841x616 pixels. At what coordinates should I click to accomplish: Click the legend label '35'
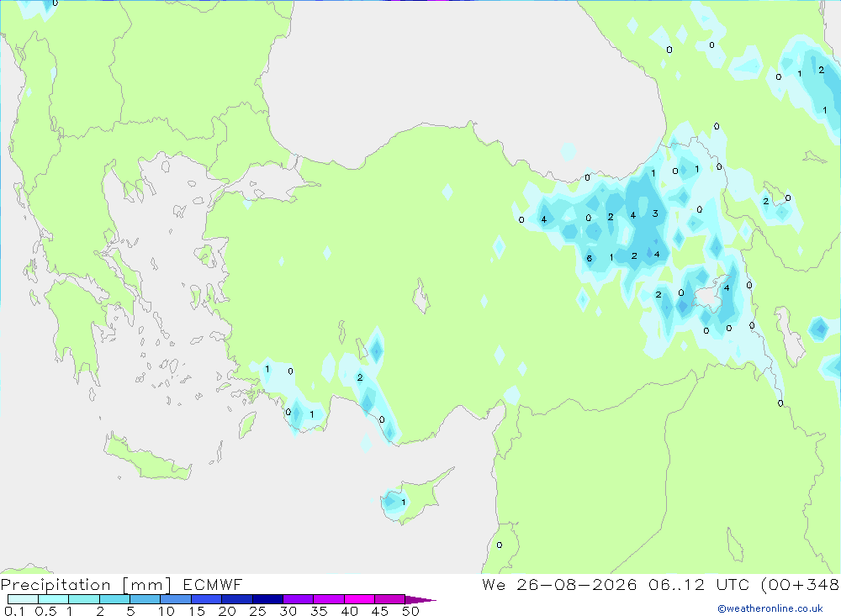pyautogui.click(x=319, y=611)
